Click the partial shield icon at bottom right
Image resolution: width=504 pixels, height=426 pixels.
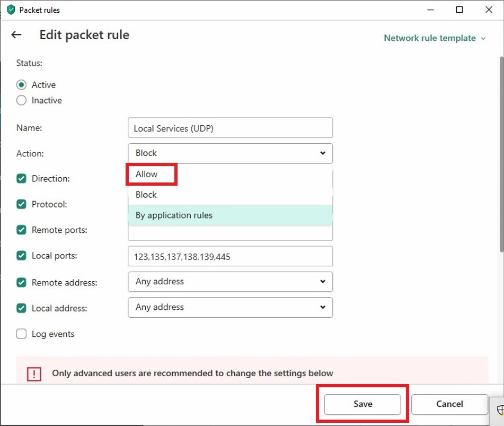(500, 410)
